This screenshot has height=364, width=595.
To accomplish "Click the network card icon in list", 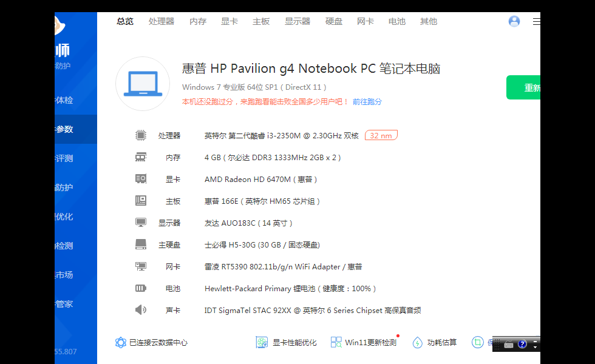I will click(141, 266).
